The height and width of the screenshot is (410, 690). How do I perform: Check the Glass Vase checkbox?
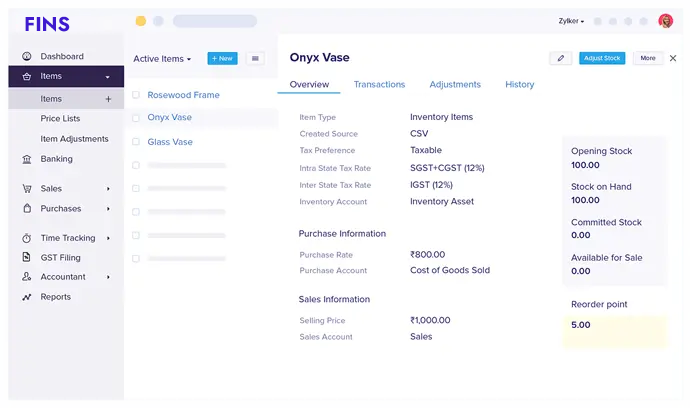tap(136, 142)
